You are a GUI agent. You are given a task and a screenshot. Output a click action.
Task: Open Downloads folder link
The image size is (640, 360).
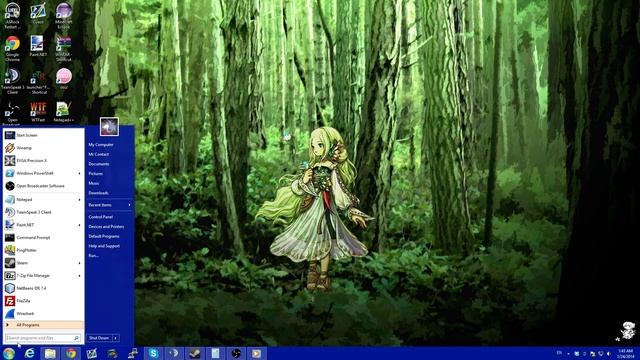click(98, 193)
